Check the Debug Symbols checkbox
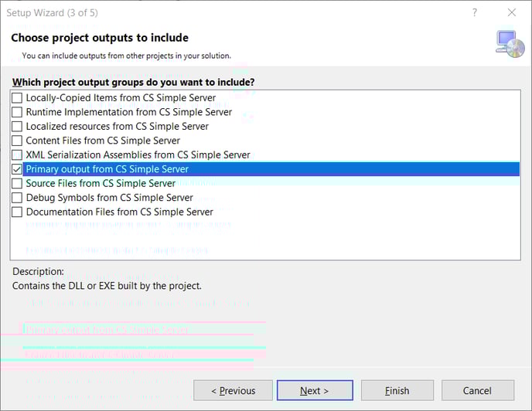This screenshot has height=411, width=532. point(18,198)
